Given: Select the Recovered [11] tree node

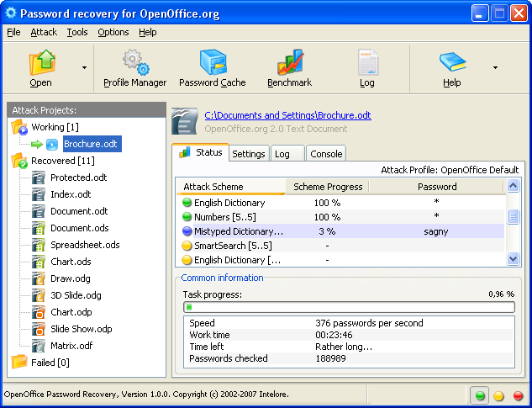Looking at the screenshot, I should (x=63, y=161).
